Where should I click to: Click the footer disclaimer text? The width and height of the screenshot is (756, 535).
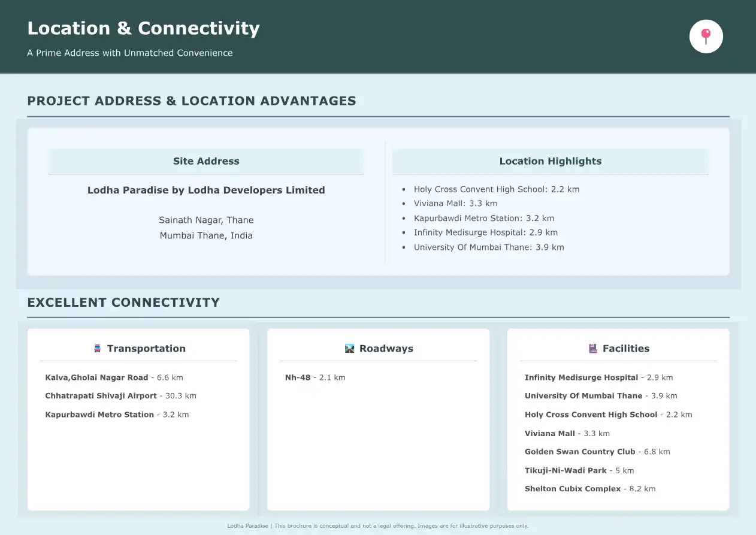377,526
